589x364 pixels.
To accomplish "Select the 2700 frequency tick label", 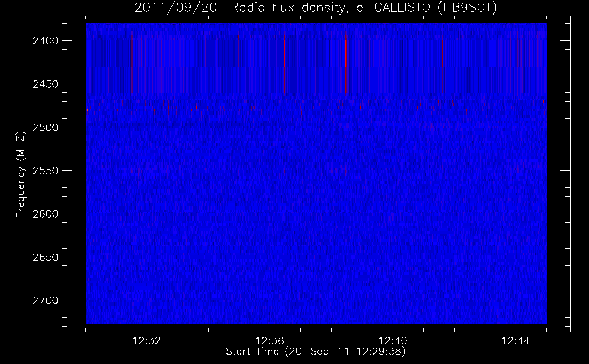I will tap(46, 301).
